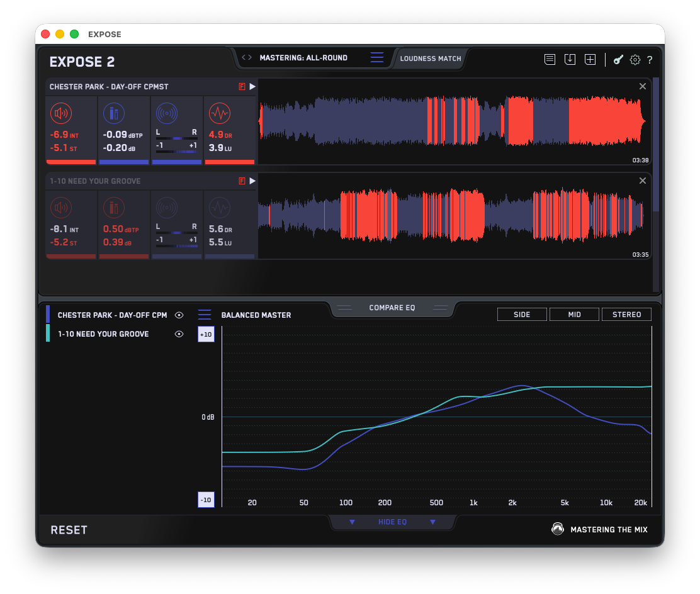Click the add track plus icon in the toolbar
Image resolution: width=700 pixels, height=594 pixels.
590,59
